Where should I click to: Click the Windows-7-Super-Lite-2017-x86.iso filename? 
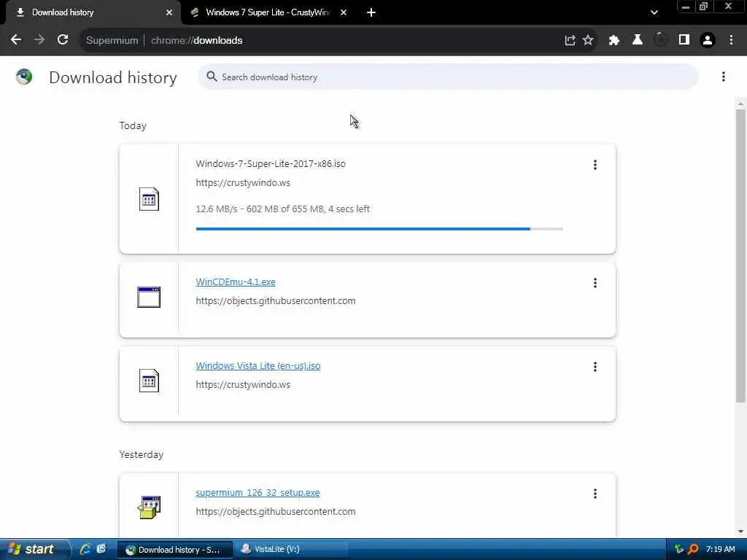[271, 164]
